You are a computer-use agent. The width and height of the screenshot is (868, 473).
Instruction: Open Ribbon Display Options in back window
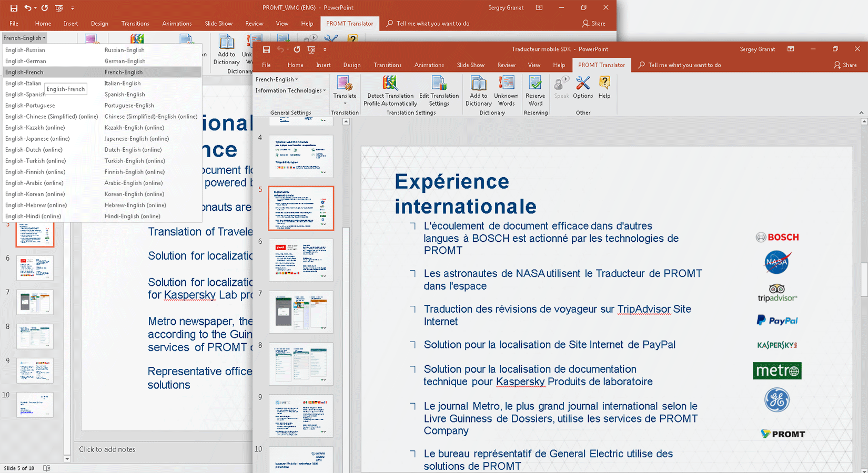point(539,8)
